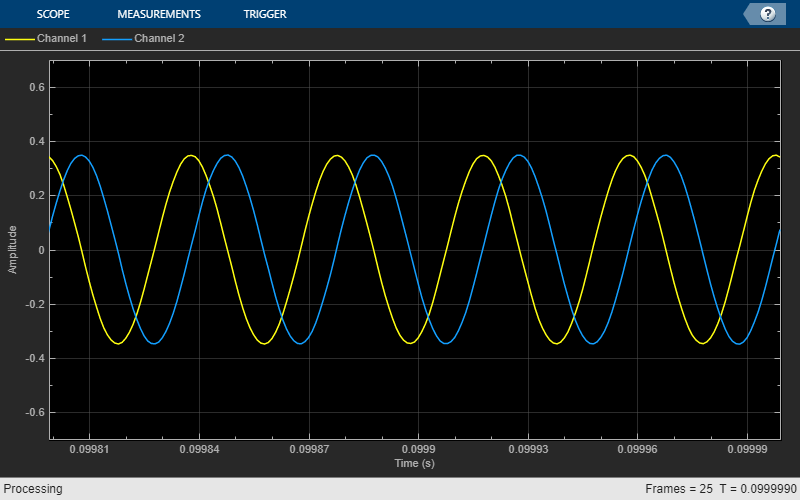Click the 0.4 amplitude tick label
The height and width of the screenshot is (500, 800).
(x=37, y=141)
